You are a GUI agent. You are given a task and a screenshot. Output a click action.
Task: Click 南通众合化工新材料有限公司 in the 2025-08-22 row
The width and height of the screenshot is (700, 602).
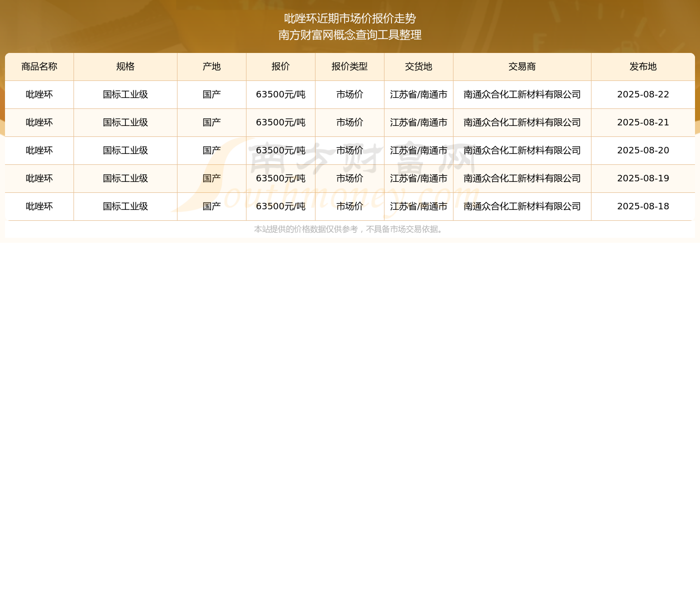click(x=522, y=94)
